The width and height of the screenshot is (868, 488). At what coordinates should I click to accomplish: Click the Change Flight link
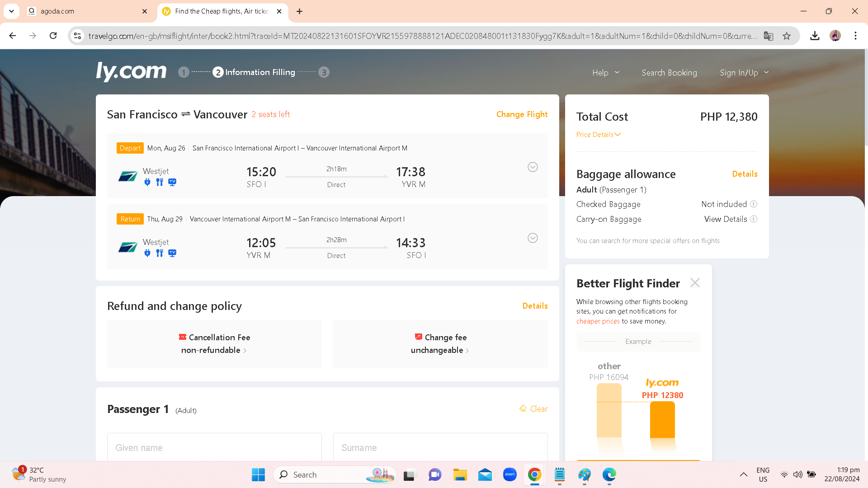[x=522, y=114]
